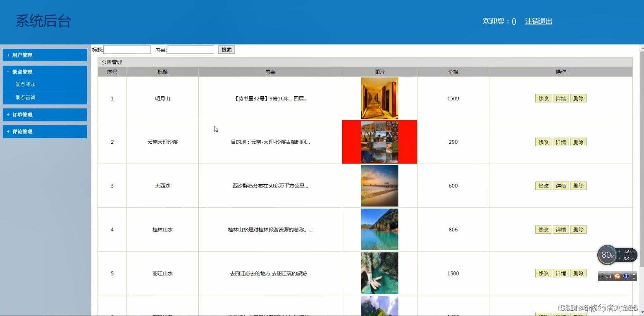Click 修改 for 丽江山水 row
The image size is (644, 316).
pos(543,273)
